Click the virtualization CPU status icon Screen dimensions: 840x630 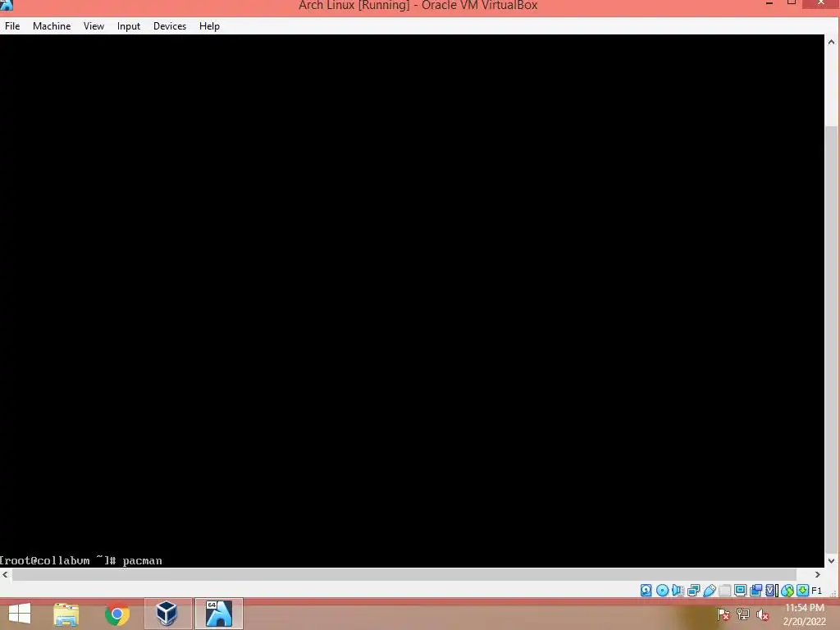[x=771, y=591]
